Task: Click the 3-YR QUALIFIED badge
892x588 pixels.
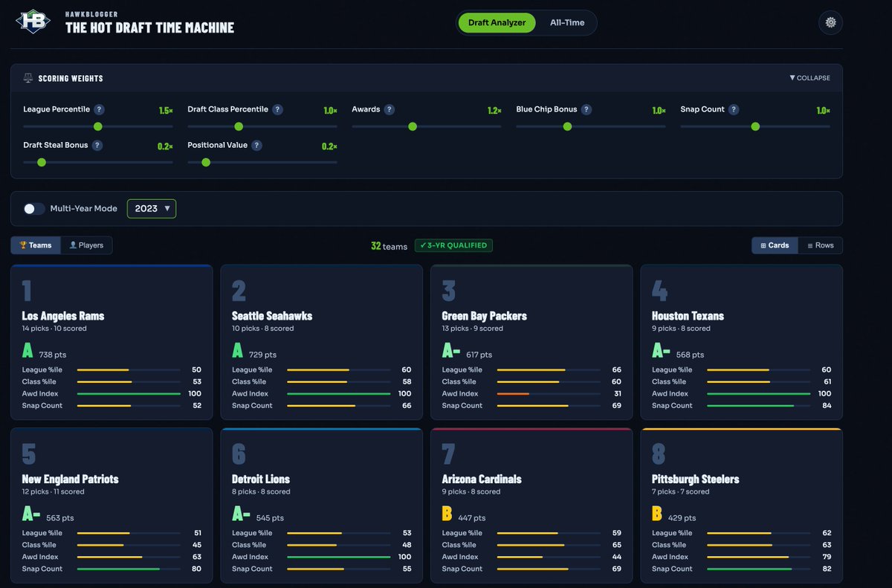Action: click(x=453, y=245)
